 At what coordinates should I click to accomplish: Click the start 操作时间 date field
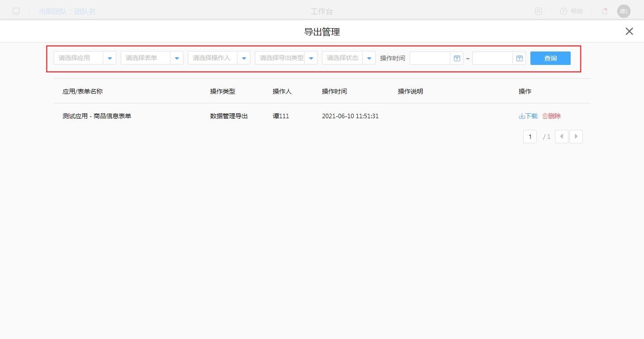pos(430,58)
